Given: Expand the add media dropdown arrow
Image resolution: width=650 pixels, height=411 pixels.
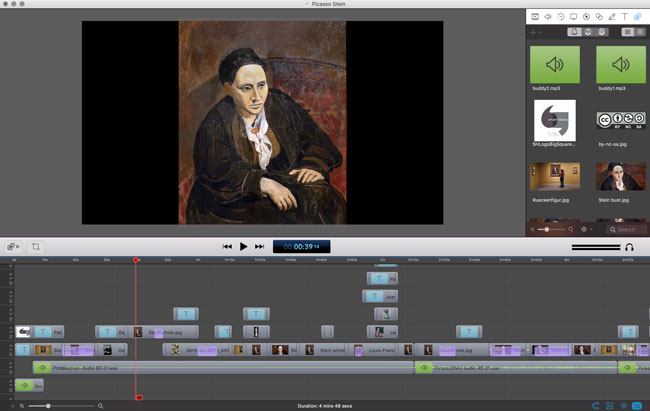Looking at the screenshot, I should pos(540,32).
